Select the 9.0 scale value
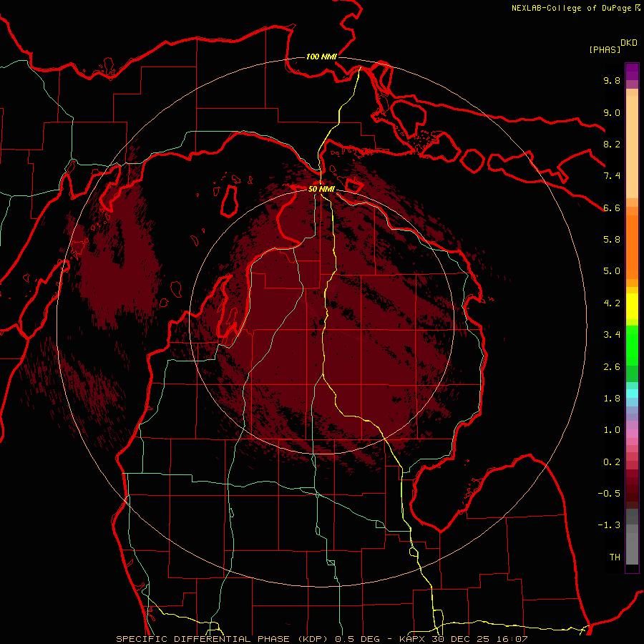 [612, 112]
